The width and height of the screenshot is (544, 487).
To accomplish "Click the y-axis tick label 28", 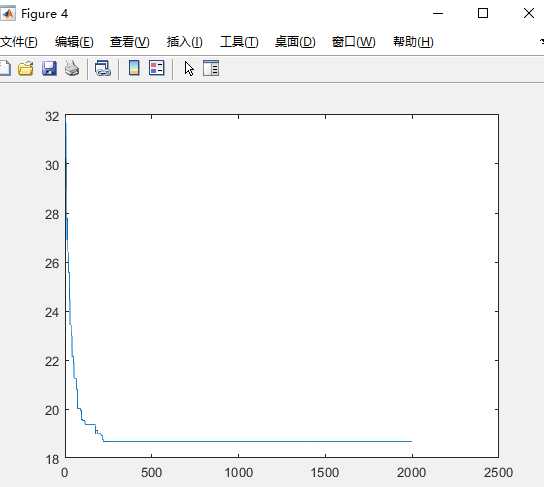I will 52,215.
